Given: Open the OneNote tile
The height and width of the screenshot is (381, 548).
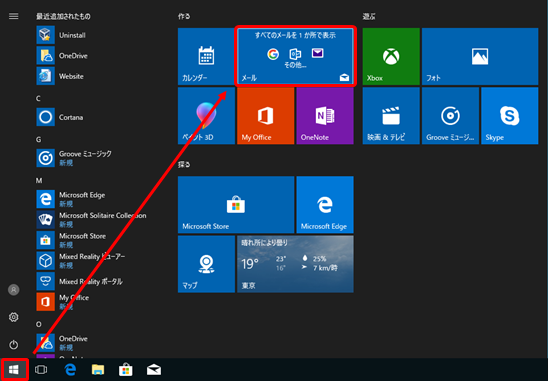Looking at the screenshot, I should 325,116.
